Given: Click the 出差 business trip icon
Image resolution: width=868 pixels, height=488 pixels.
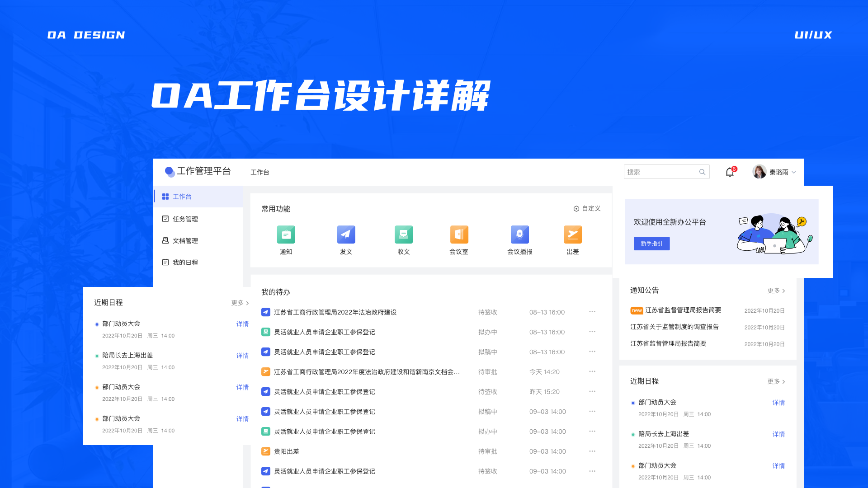Looking at the screenshot, I should (572, 235).
